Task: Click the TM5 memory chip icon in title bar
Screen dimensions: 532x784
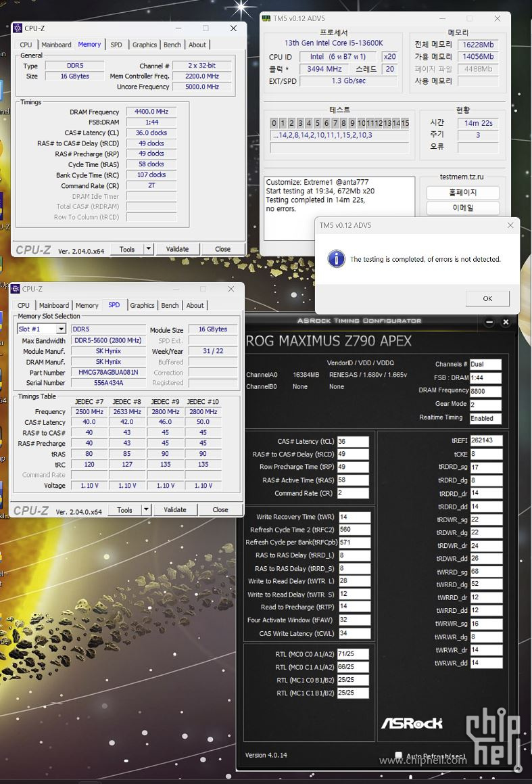Action: coord(267,18)
